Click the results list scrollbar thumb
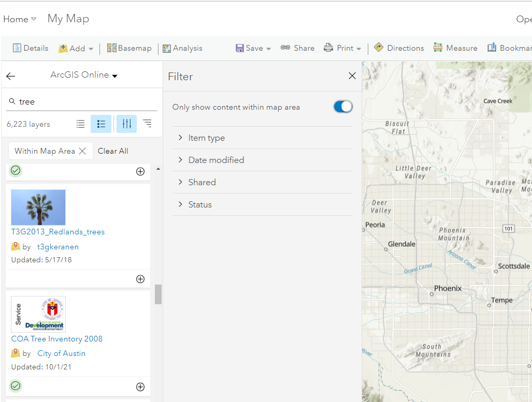The width and height of the screenshot is (532, 402). click(158, 294)
